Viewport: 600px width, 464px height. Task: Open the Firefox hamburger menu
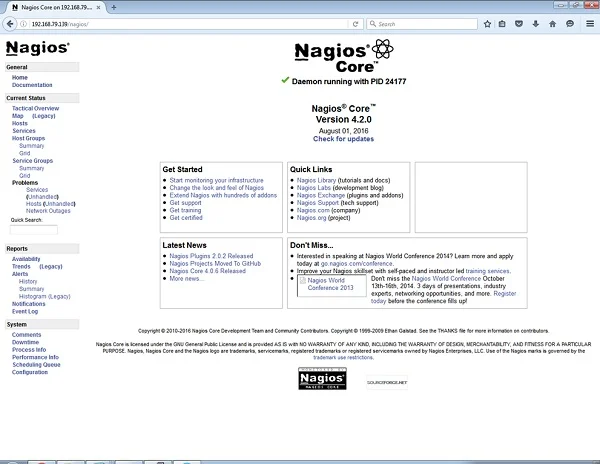590,24
